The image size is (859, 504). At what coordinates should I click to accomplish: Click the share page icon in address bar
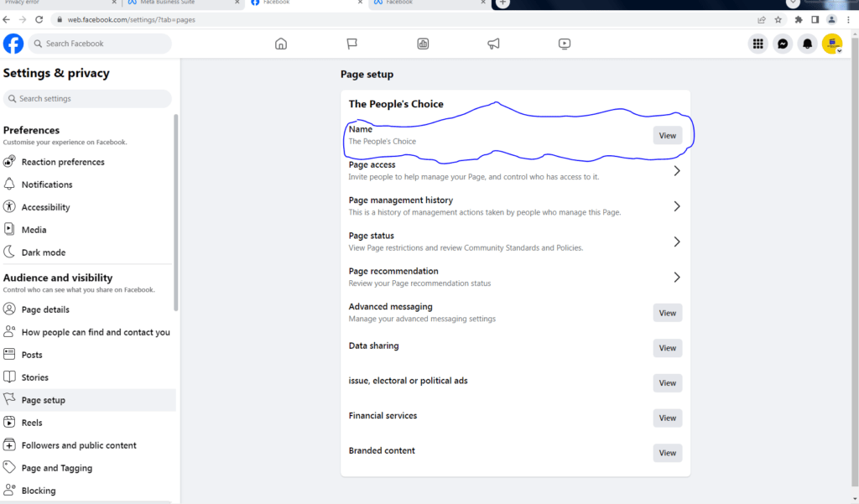(x=762, y=20)
